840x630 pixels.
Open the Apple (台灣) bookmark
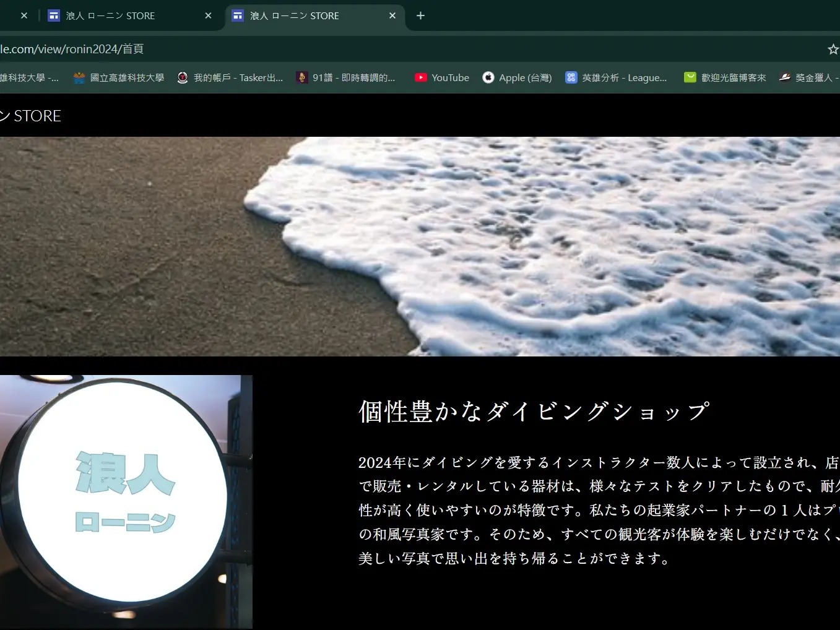[517, 77]
